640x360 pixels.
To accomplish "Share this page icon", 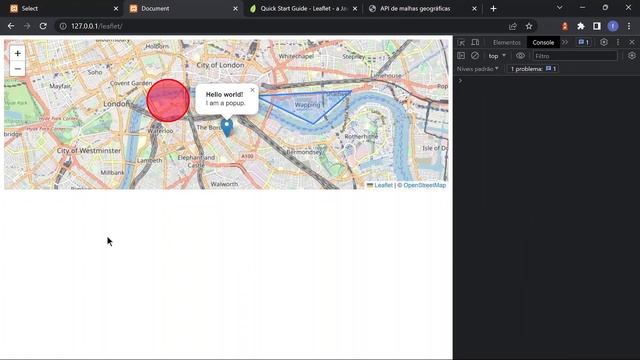I will click(513, 26).
